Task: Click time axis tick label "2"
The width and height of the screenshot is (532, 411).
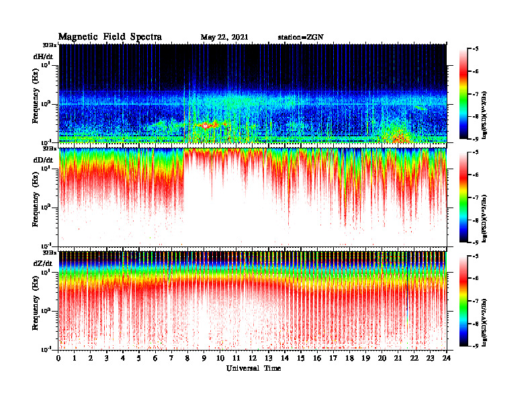Action: pos(91,359)
